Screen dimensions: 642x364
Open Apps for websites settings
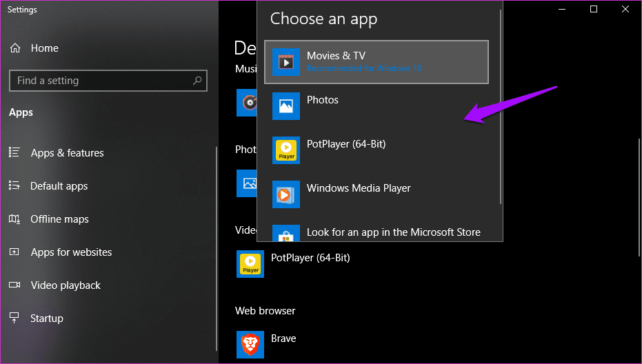click(x=71, y=252)
